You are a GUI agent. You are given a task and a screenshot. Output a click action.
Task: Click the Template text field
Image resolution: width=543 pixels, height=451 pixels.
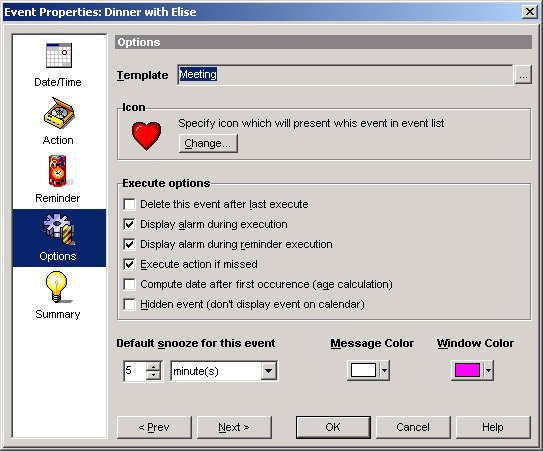(x=345, y=74)
